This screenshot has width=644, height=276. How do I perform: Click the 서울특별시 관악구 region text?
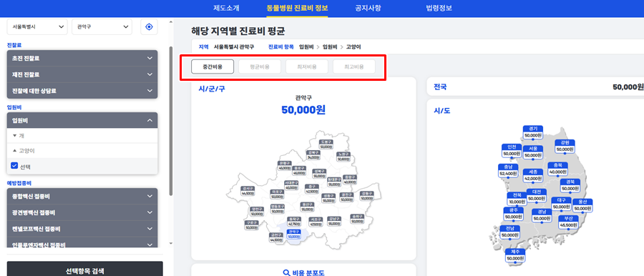(234, 46)
